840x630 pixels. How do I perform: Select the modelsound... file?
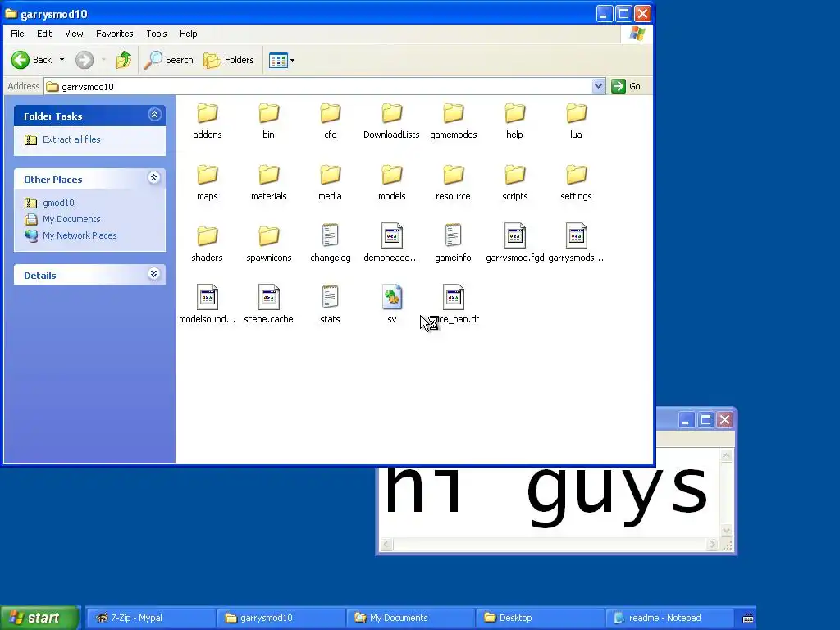[x=208, y=305]
